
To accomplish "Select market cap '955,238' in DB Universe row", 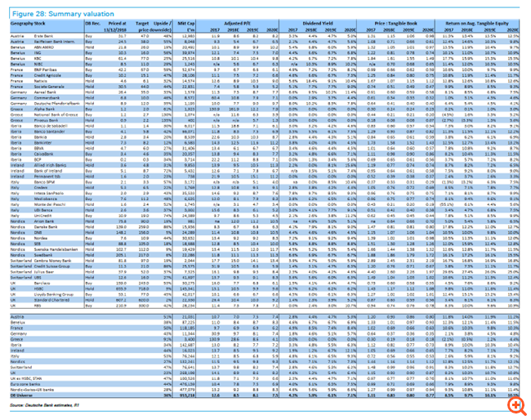I will [x=188, y=395].
